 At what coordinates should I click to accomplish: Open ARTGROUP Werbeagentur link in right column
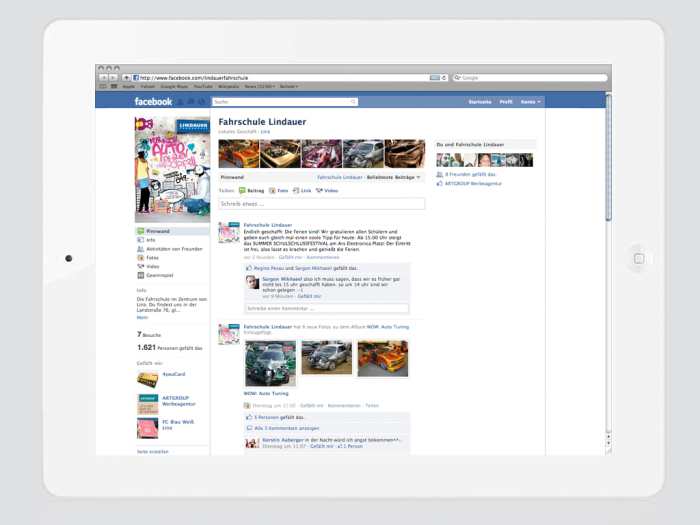pyautogui.click(x=473, y=183)
